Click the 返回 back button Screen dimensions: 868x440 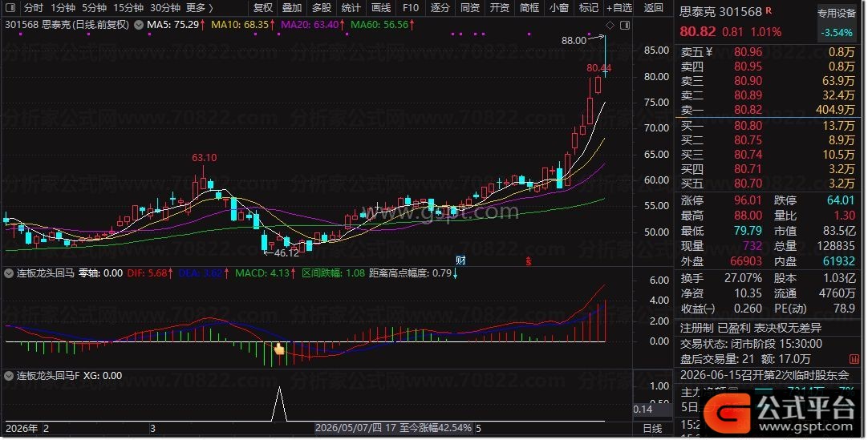tap(654, 8)
